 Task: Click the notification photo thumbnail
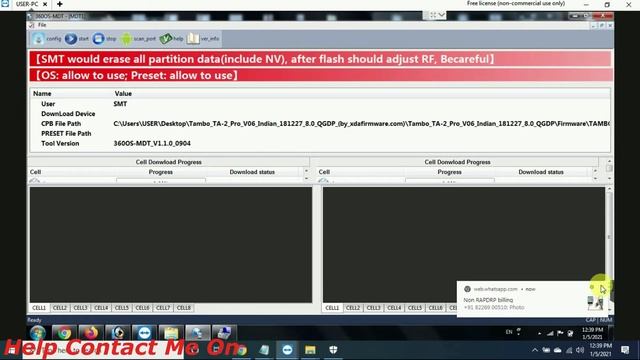[x=595, y=303]
